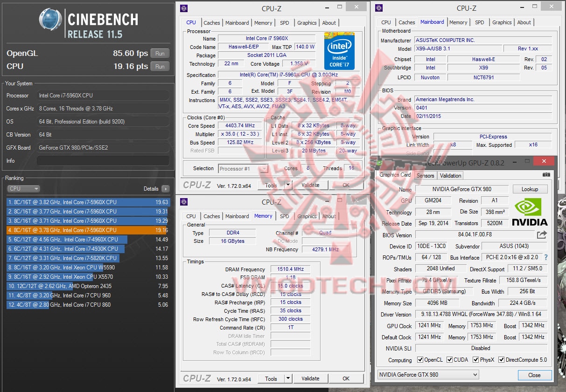Viewport: 566px width, 392px height.
Task: Toggle the DirectCompute 5.0 checkbox
Action: (x=502, y=359)
